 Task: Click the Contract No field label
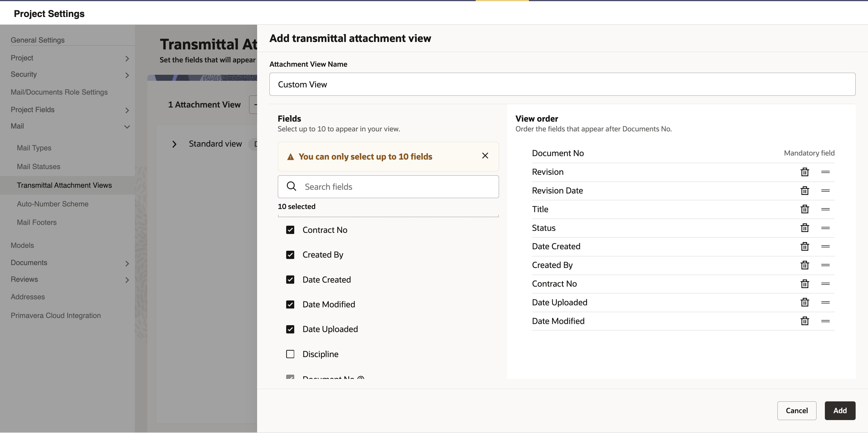pos(325,230)
